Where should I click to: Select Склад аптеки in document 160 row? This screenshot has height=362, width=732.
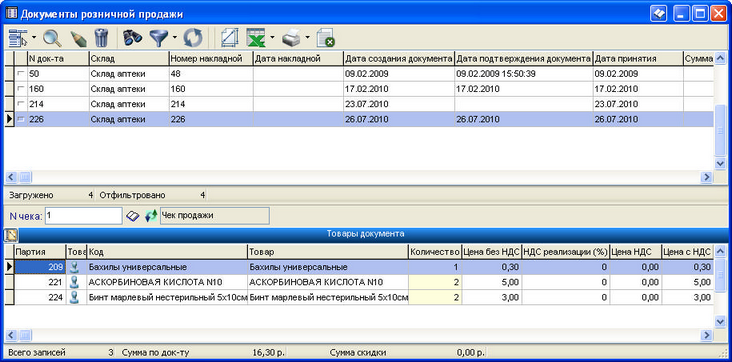coord(128,89)
